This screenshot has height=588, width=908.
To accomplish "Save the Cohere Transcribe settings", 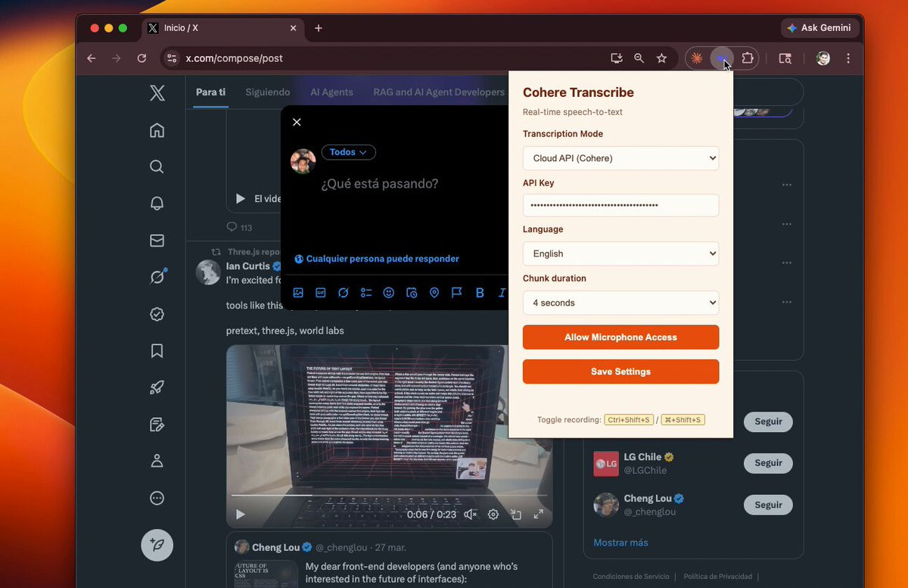I will (620, 372).
